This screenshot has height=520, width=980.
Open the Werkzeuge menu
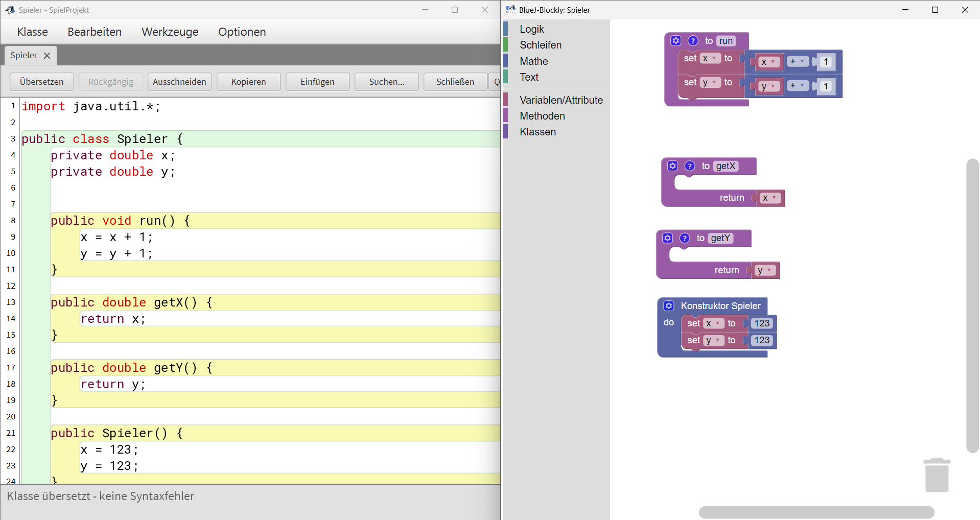point(170,32)
